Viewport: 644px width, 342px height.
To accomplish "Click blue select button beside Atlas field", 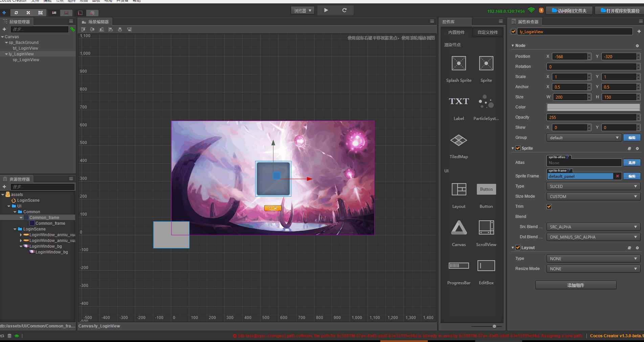I will pyautogui.click(x=632, y=163).
